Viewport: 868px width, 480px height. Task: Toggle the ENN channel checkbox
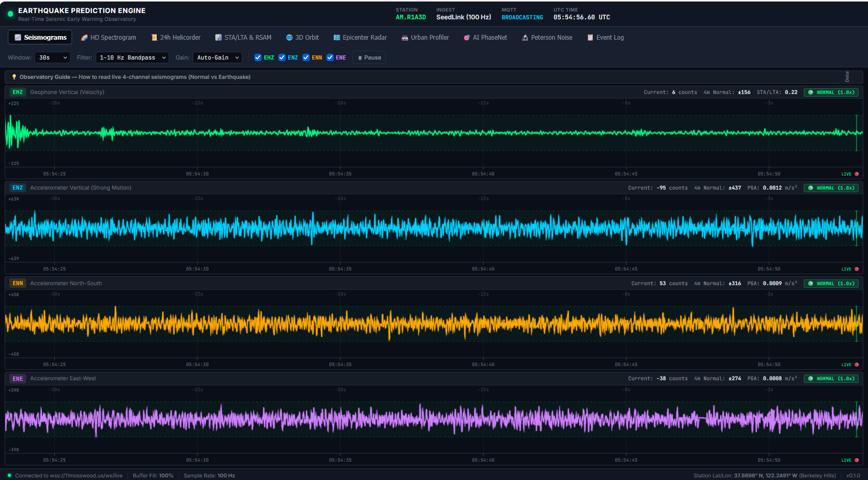[306, 57]
